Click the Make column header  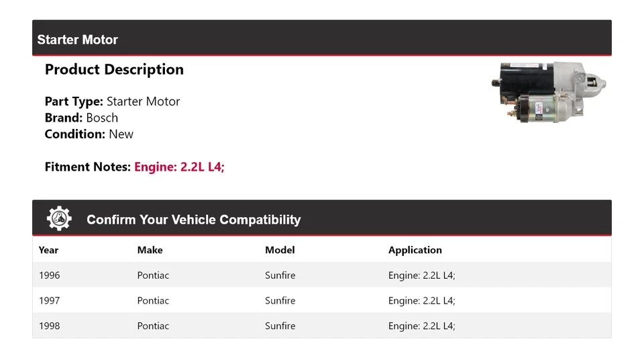[150, 250]
